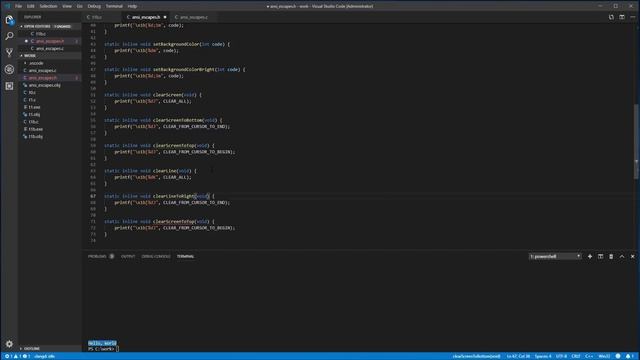Screen dimensions: 640x360
Task: Open the Debug menu
Action: [94, 6]
